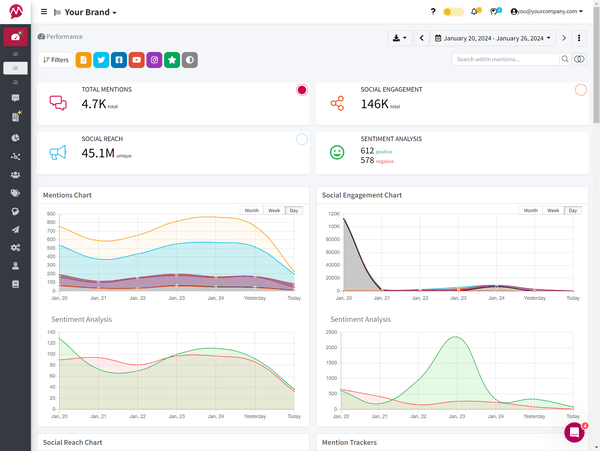Click the Mention Trackers panel heading
Viewport: 600px width, 451px height.
tap(349, 443)
